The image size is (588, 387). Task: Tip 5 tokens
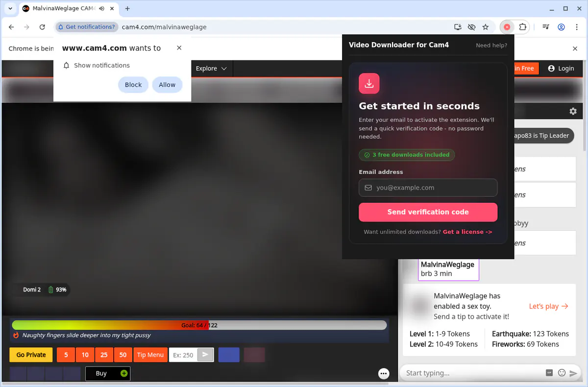click(66, 355)
